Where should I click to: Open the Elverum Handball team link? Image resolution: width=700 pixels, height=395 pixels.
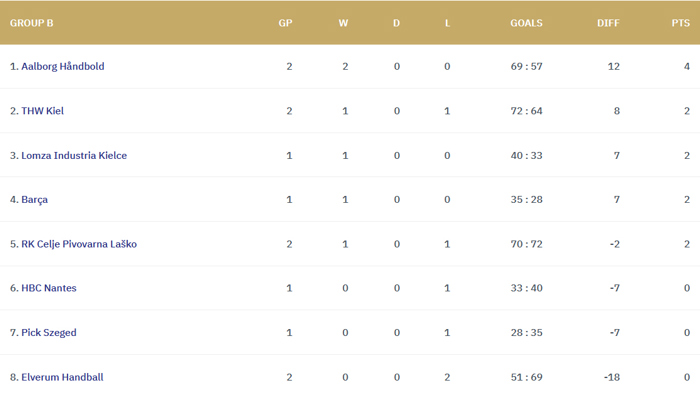(62, 377)
